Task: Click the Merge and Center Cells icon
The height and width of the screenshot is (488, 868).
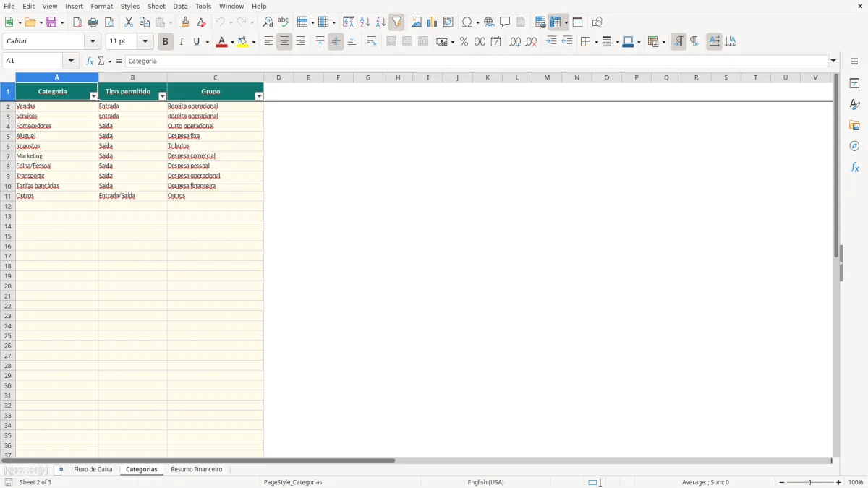Action: click(x=391, y=42)
